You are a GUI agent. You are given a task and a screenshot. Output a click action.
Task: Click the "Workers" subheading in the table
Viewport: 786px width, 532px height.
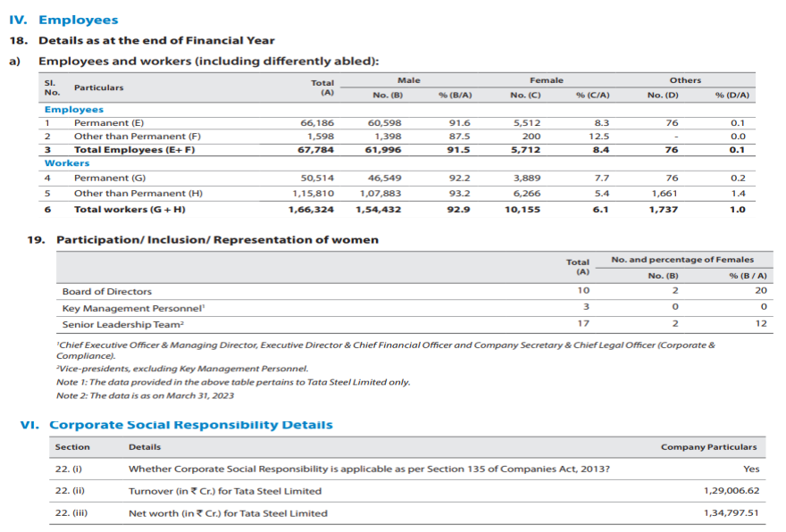coord(67,163)
